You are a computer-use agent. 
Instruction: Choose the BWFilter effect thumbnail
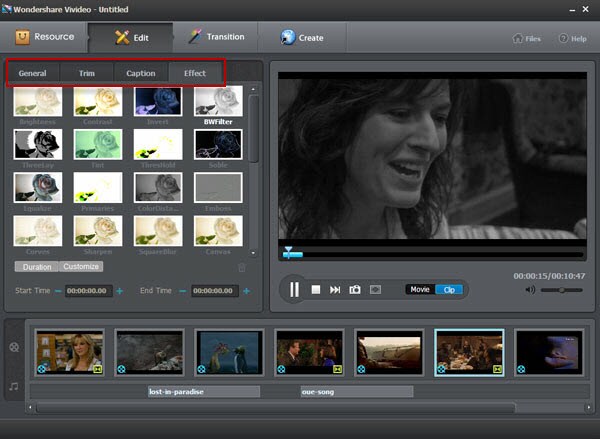(218, 101)
